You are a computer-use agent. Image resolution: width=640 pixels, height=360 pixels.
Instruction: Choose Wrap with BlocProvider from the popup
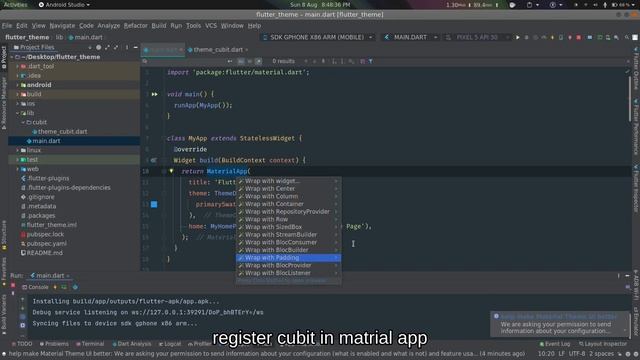[288, 266]
